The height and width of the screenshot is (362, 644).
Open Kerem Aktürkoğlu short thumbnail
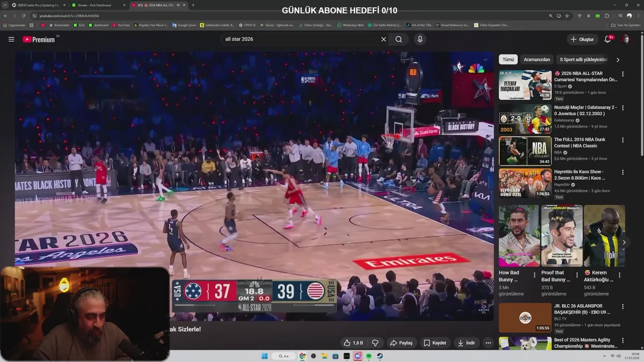click(x=604, y=236)
